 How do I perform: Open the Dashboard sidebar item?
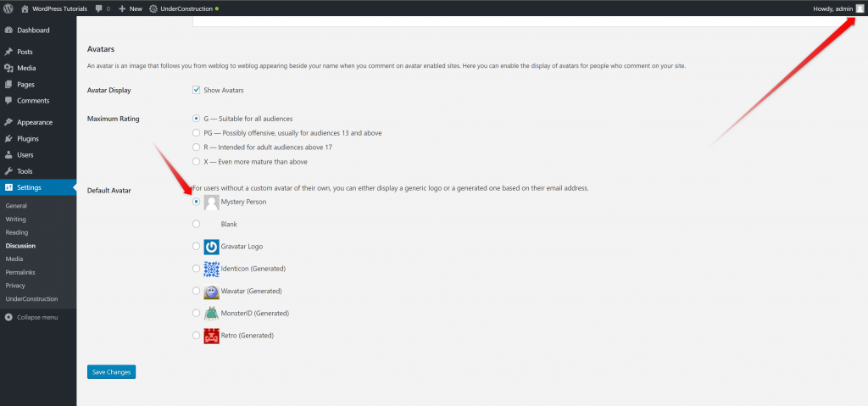(32, 31)
